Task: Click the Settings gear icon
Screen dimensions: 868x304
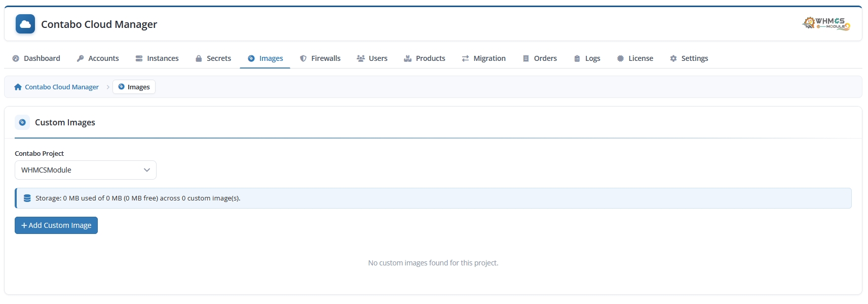Action: click(673, 58)
